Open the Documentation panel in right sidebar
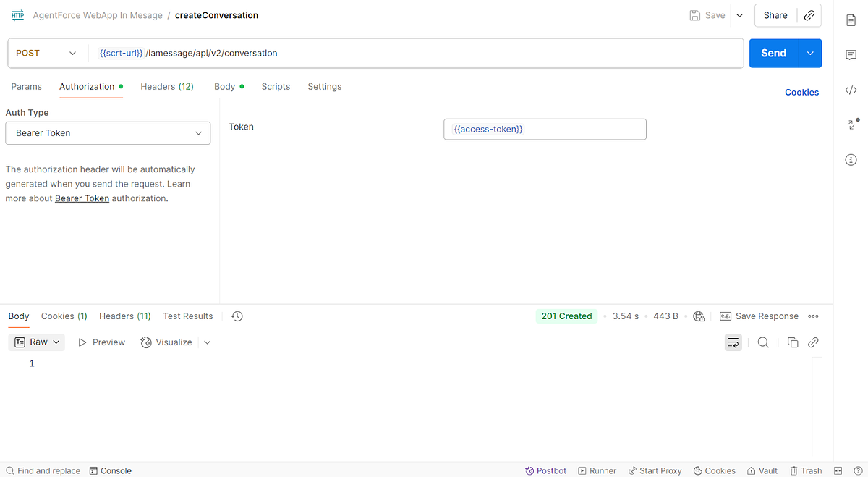Image resolution: width=868 pixels, height=477 pixels. pos(851,20)
